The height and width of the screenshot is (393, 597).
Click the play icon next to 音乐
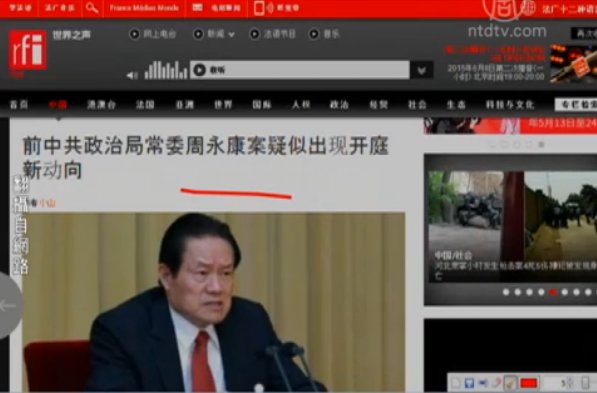(x=314, y=34)
